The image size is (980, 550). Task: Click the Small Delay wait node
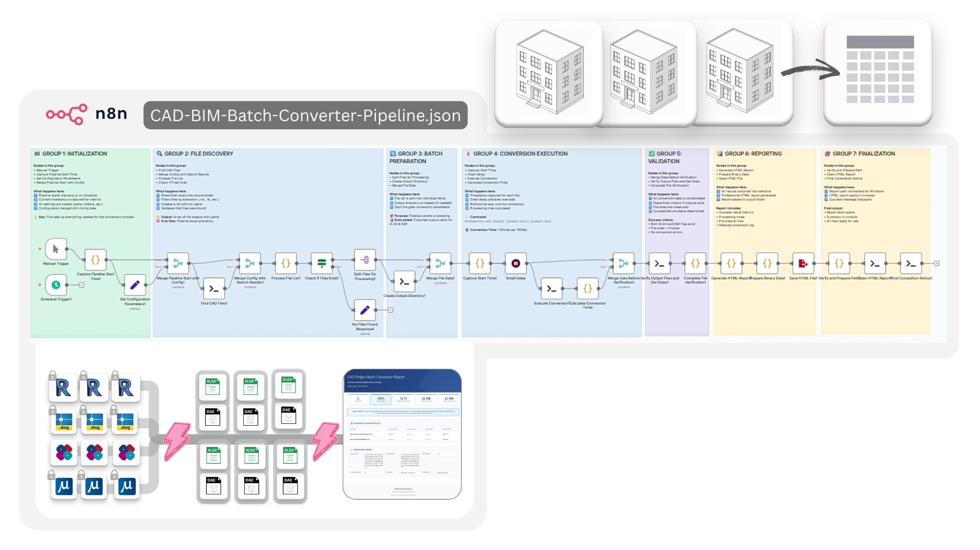tap(516, 263)
